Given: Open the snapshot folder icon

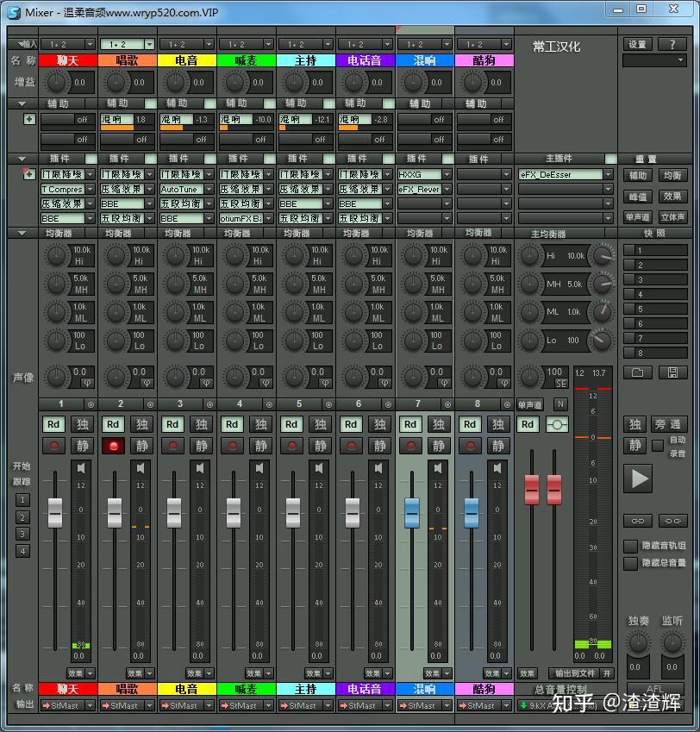Looking at the screenshot, I should [637, 372].
